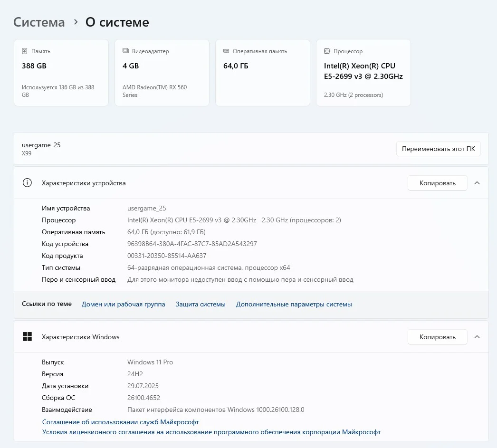The image size is (497, 448).
Task: Go back to Система breadcrumb
Action: 39,22
